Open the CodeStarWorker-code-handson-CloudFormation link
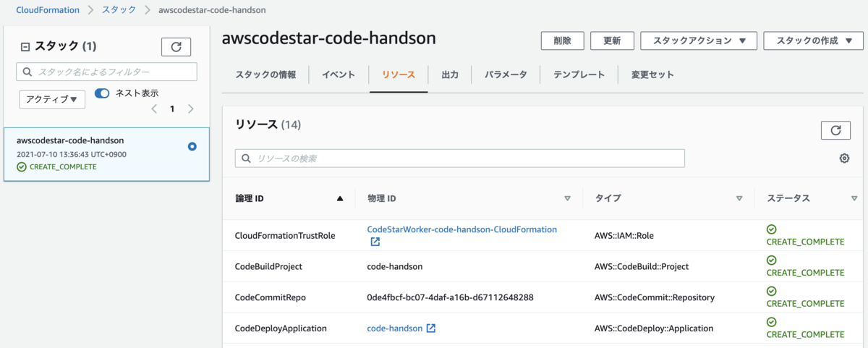The image size is (868, 348). coord(462,229)
